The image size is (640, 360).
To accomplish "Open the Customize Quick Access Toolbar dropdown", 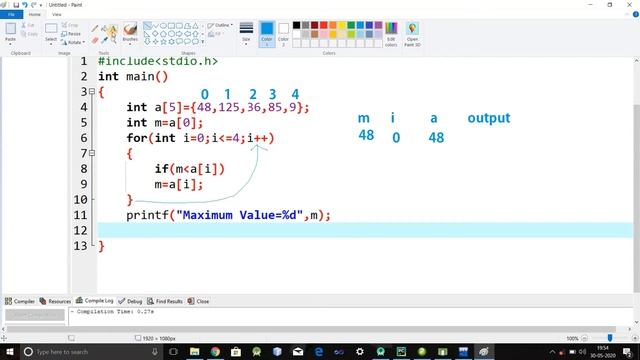I will tap(41, 5).
